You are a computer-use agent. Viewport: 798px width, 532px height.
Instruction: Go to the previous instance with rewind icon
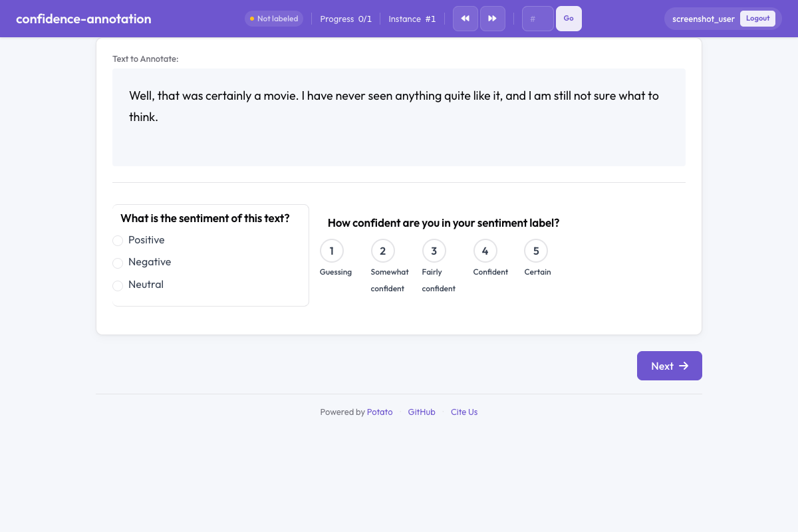coord(465,19)
